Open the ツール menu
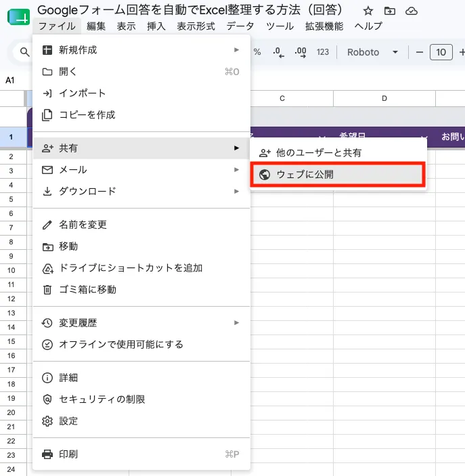The height and width of the screenshot is (476, 465). (280, 26)
